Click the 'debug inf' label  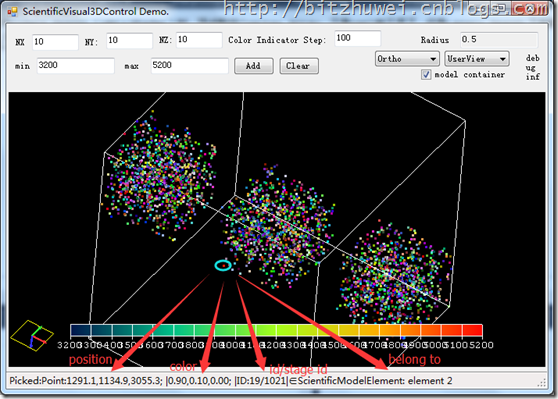[x=533, y=67]
